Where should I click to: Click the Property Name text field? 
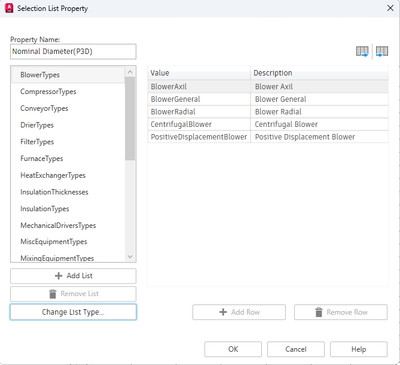73,52
